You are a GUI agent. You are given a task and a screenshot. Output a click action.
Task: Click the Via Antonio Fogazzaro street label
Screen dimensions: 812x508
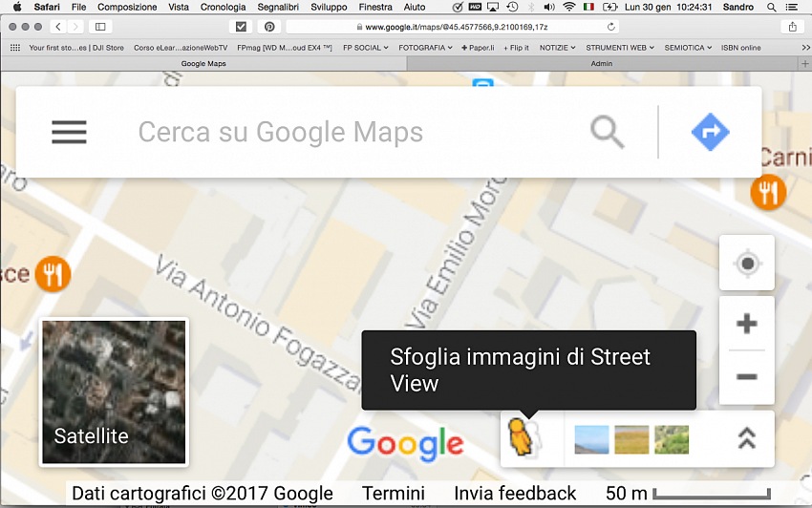click(257, 322)
